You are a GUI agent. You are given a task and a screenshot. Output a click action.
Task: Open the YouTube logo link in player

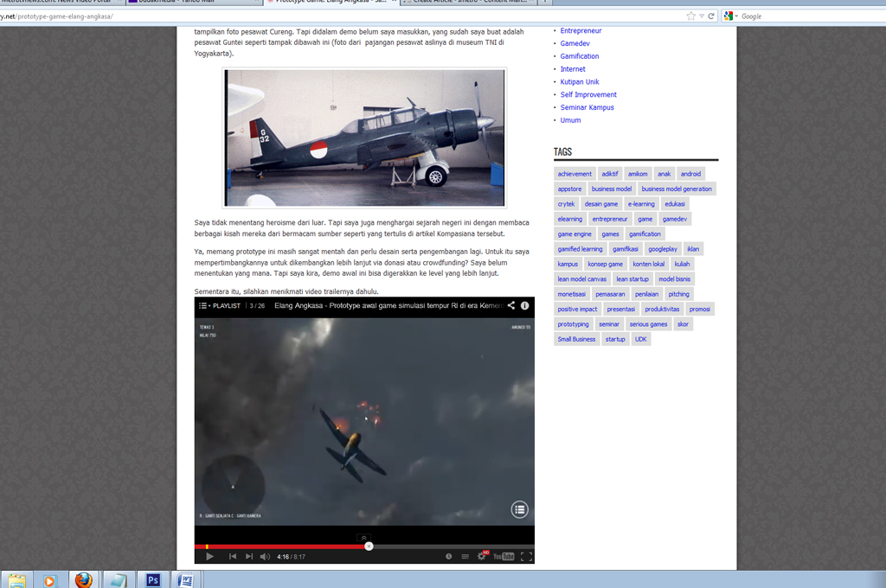click(504, 556)
